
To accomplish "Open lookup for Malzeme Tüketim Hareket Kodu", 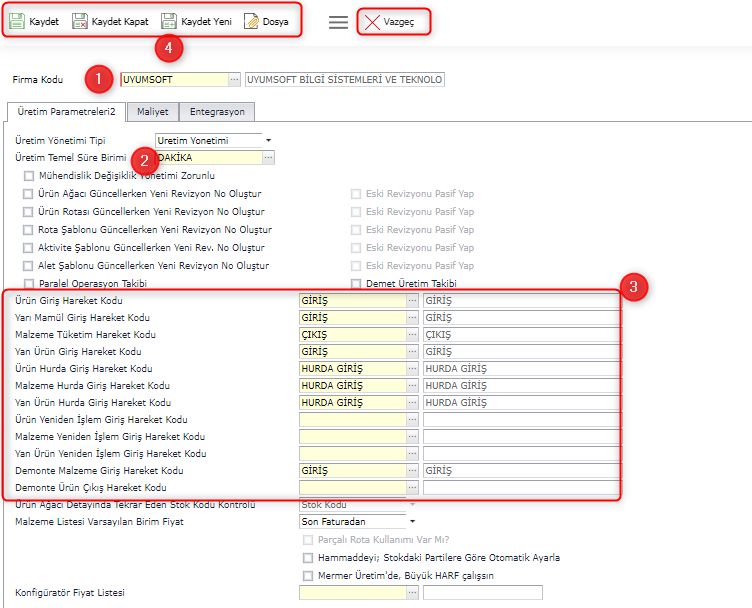I will [x=412, y=334].
